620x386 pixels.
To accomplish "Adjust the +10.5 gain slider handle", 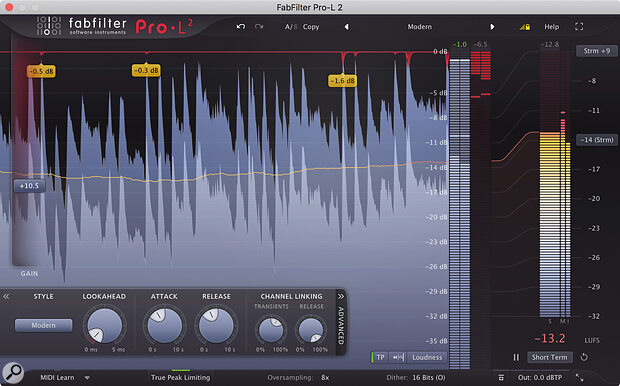I will click(x=29, y=186).
